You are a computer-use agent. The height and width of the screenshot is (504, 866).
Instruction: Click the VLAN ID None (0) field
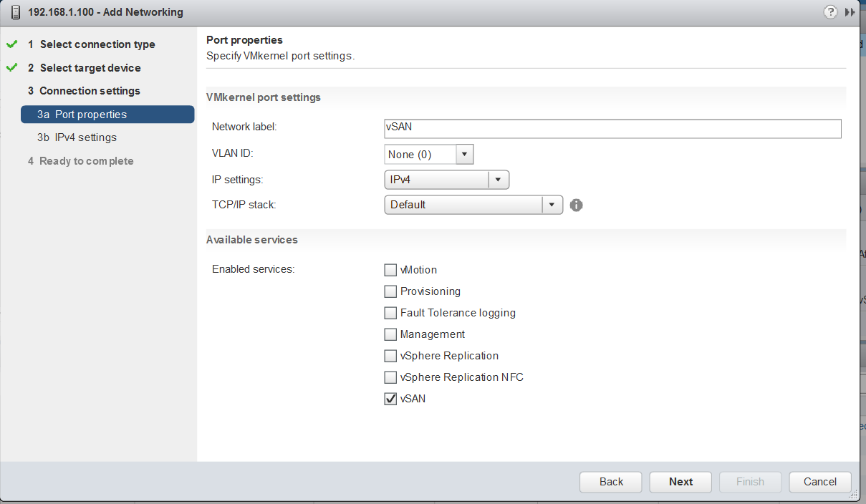[x=420, y=155]
